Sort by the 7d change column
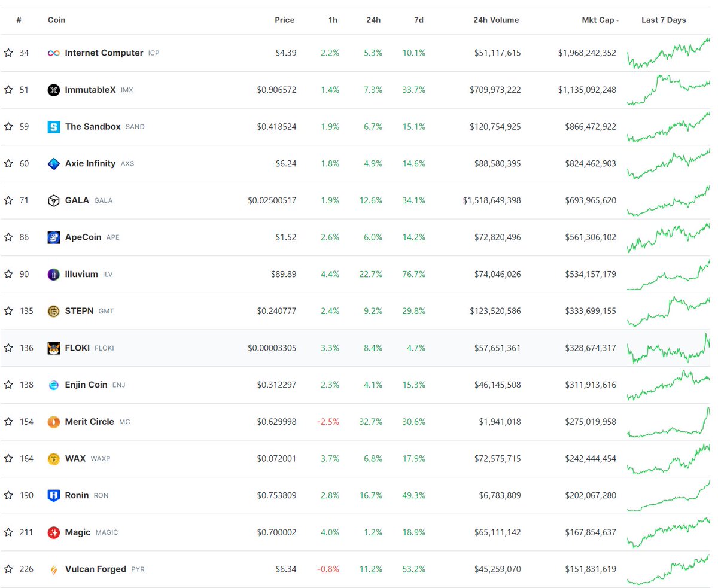 click(419, 20)
